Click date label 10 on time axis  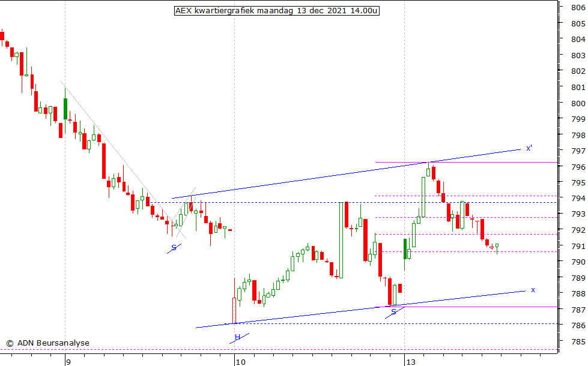[x=240, y=362]
